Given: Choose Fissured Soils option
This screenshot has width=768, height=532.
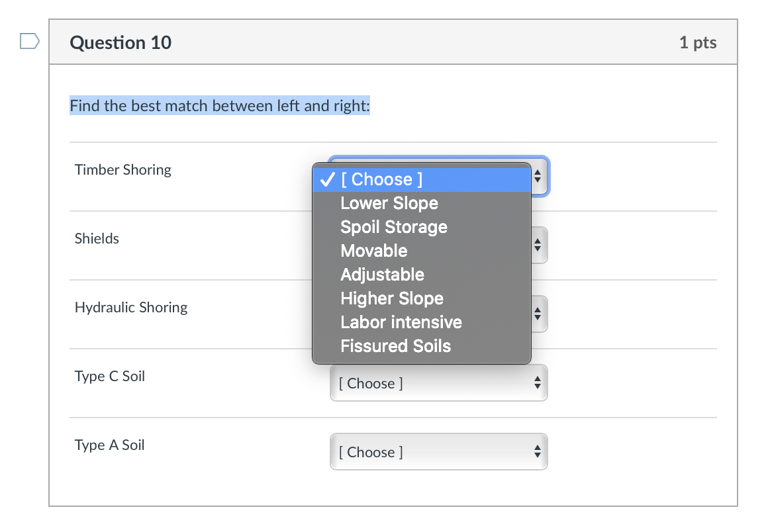Looking at the screenshot, I should (395, 346).
